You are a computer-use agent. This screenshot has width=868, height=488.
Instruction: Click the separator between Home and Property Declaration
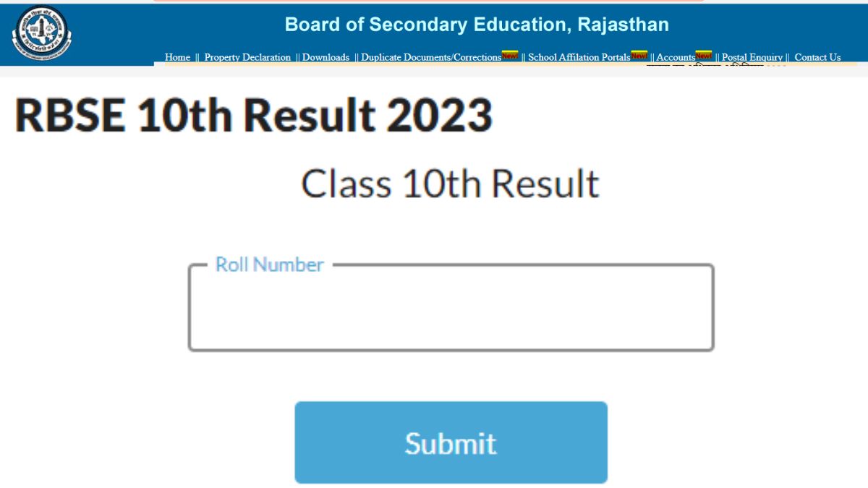(x=196, y=57)
